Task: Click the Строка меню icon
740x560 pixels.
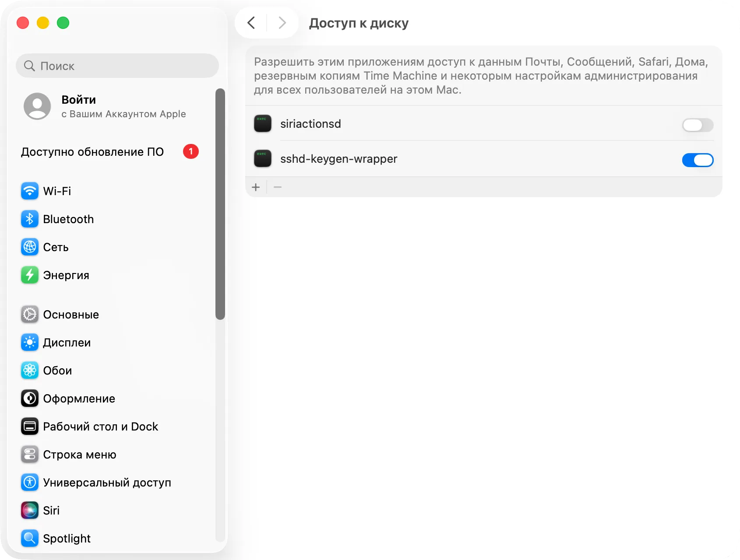Action: click(x=30, y=454)
